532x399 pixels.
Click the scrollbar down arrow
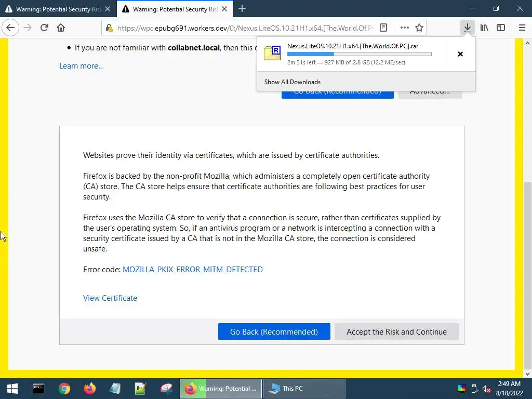point(527,374)
